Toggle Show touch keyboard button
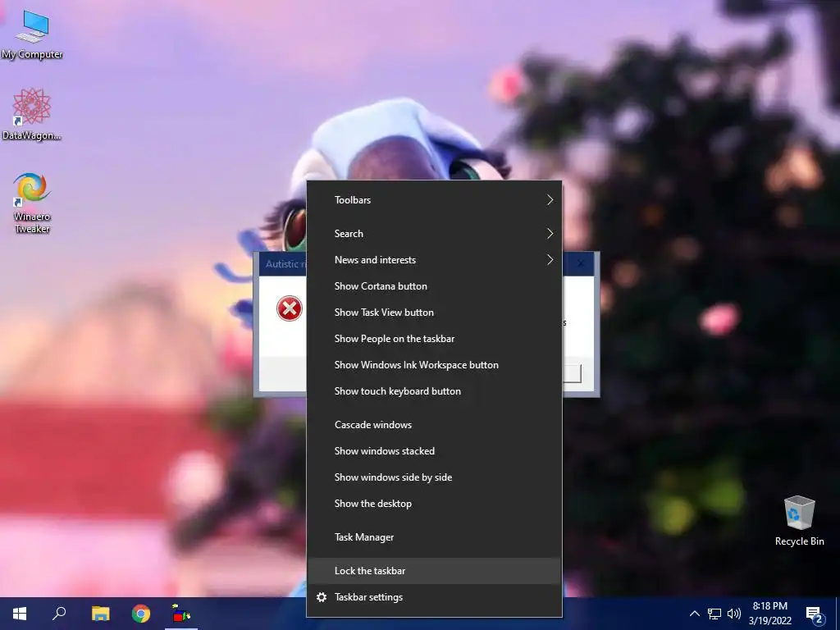The image size is (840, 630). click(434, 391)
